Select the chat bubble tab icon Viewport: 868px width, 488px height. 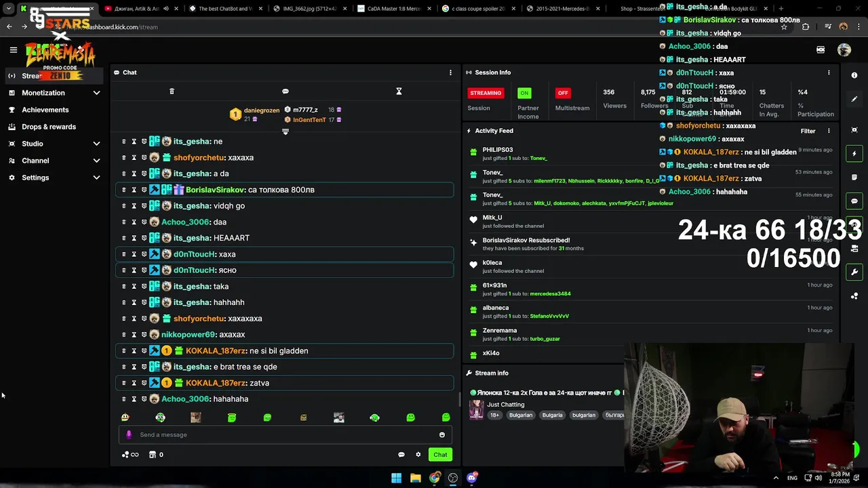tap(285, 91)
